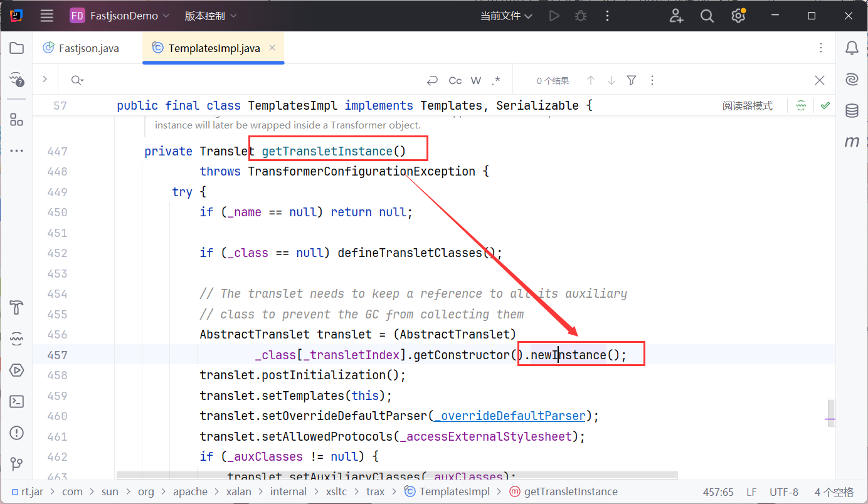Click the search input field in find bar
The image size is (868, 504).
click(x=251, y=81)
